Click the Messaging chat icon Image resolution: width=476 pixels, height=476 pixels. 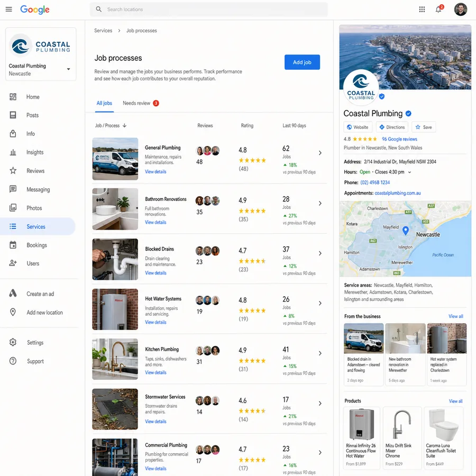[x=13, y=189]
